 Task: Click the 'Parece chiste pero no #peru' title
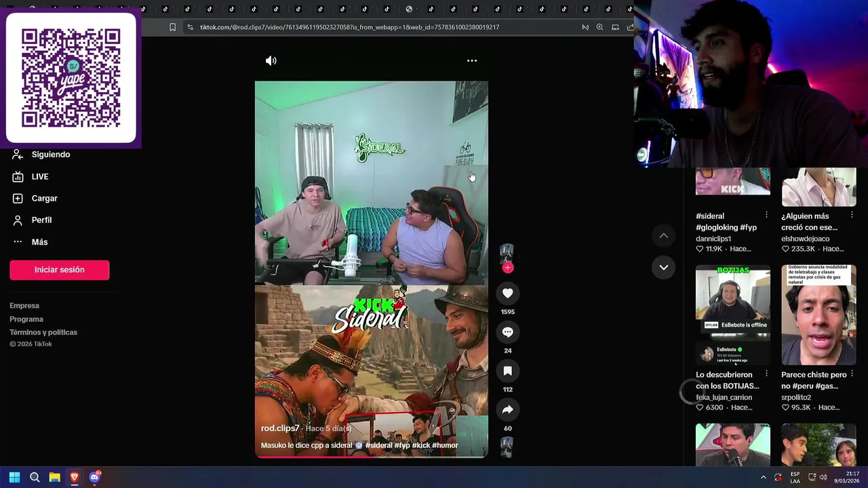point(814,380)
